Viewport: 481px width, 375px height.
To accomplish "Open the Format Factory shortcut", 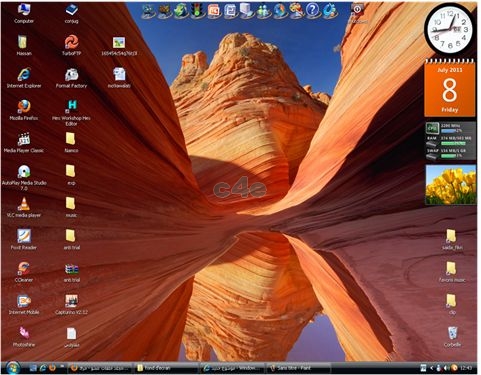I will [x=71, y=78].
